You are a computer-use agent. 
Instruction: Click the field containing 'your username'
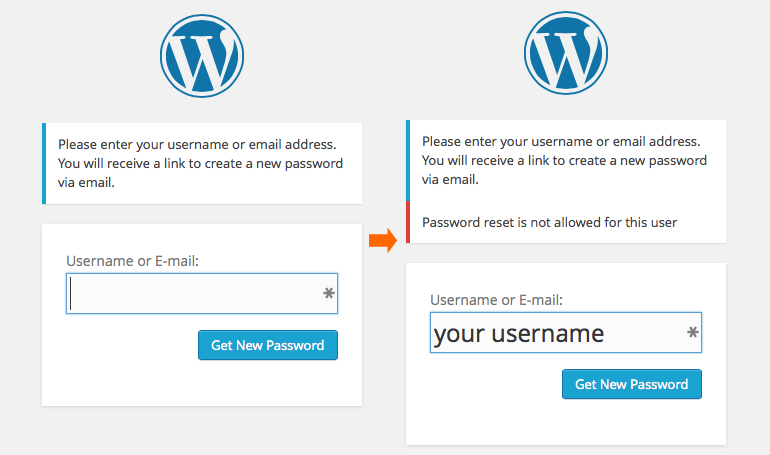pyautogui.click(x=555, y=333)
